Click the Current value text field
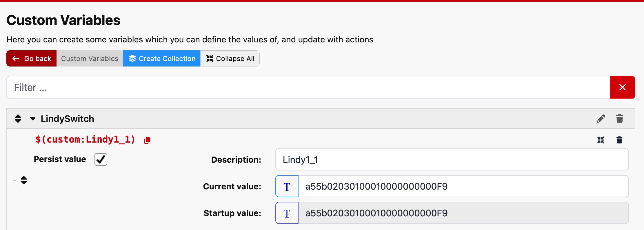 [463, 186]
